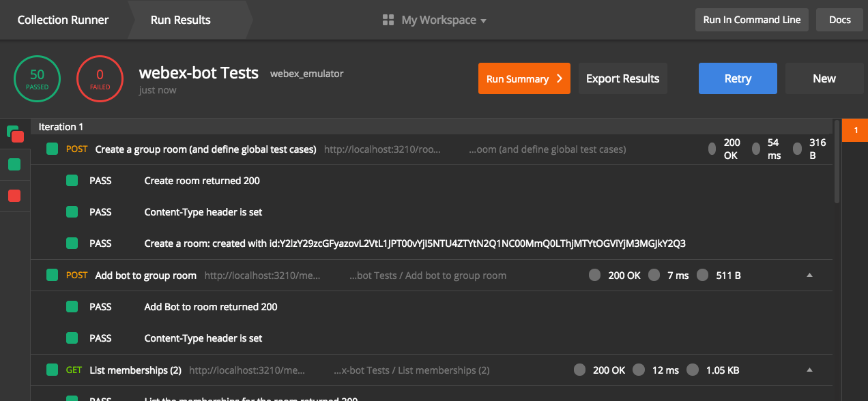Collapse List memberships (2) results
The image size is (868, 401).
810,370
